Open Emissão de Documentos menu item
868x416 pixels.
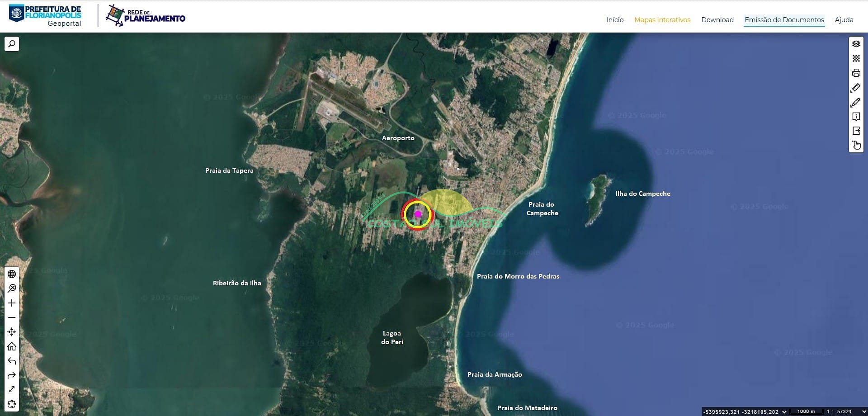tap(784, 20)
